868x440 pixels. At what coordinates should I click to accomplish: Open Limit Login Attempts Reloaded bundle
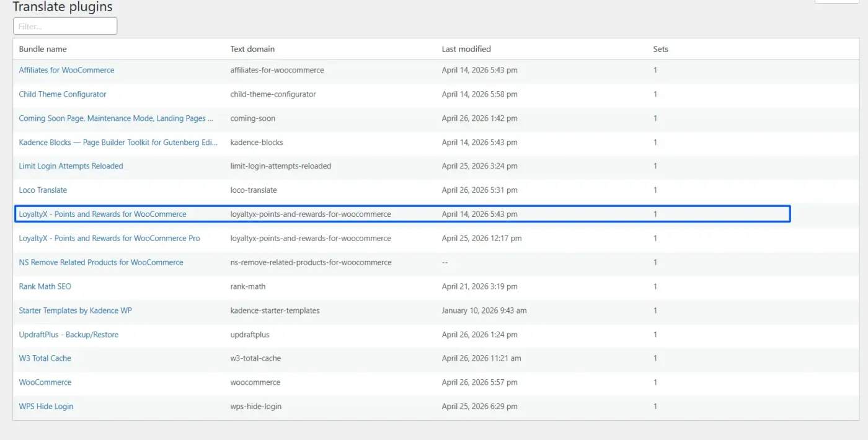point(71,166)
